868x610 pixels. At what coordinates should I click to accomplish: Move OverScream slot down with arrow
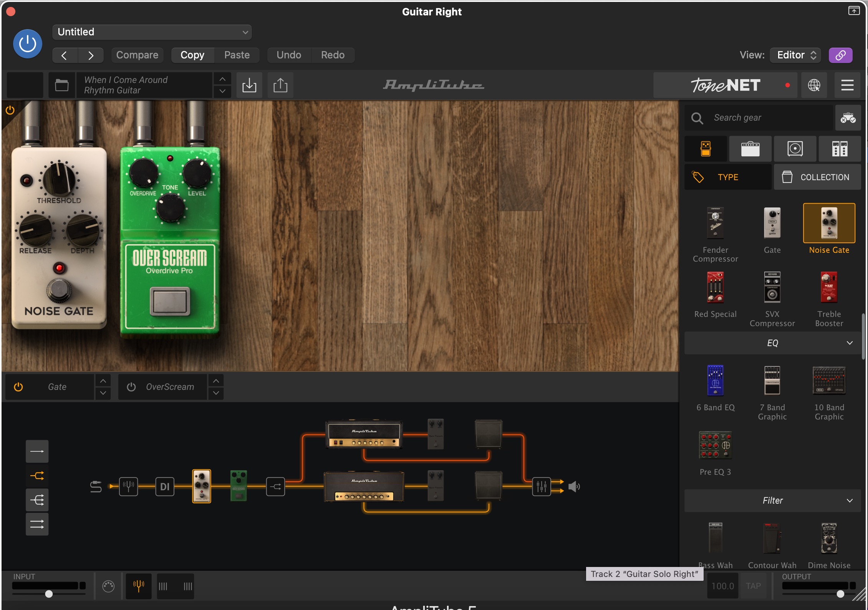pyautogui.click(x=216, y=393)
